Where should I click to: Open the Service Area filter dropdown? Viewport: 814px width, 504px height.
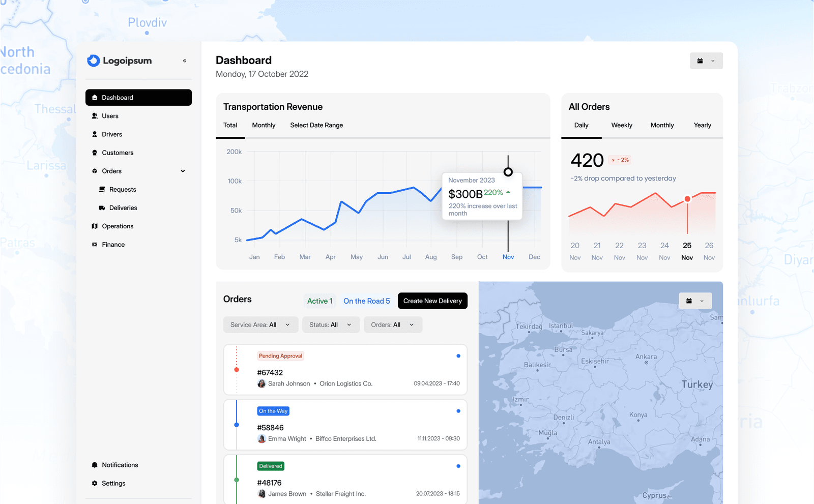point(260,324)
